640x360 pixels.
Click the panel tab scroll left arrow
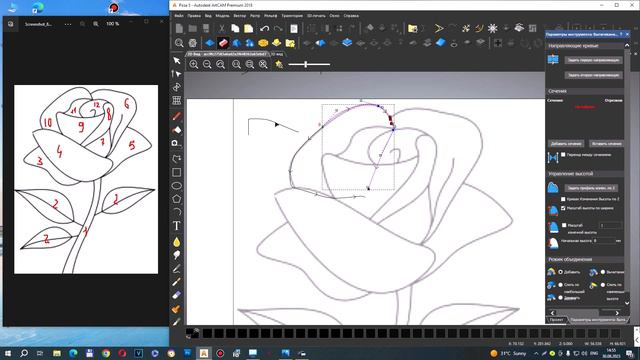coord(553,313)
